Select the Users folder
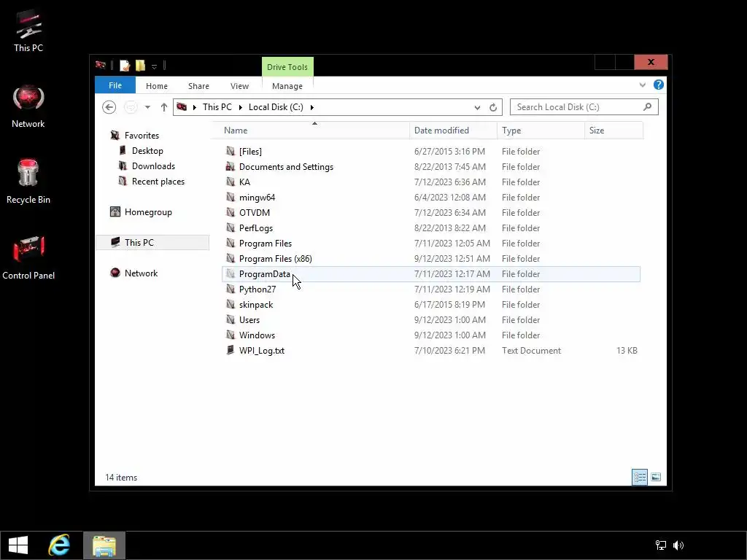This screenshot has width=747, height=560. click(x=431, y=319)
